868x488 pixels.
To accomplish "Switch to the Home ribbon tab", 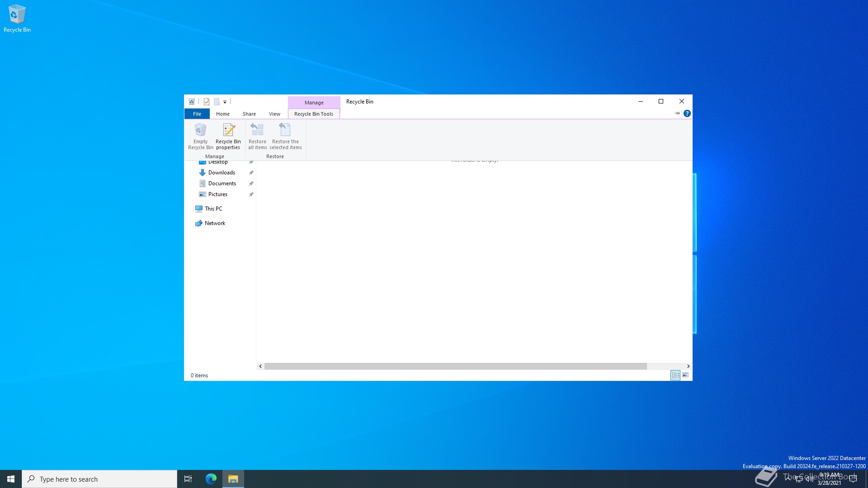I will coord(223,114).
